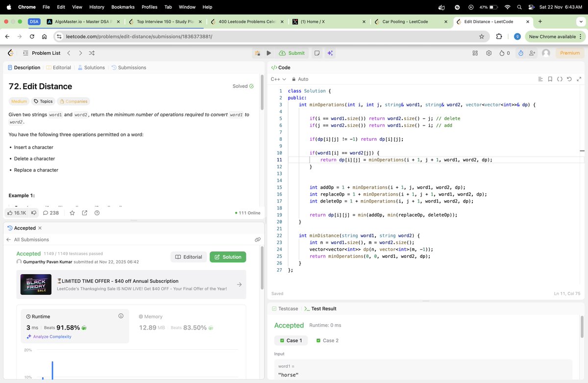Pick a random problem shuffle icon
This screenshot has width=588, height=383.
92,53
